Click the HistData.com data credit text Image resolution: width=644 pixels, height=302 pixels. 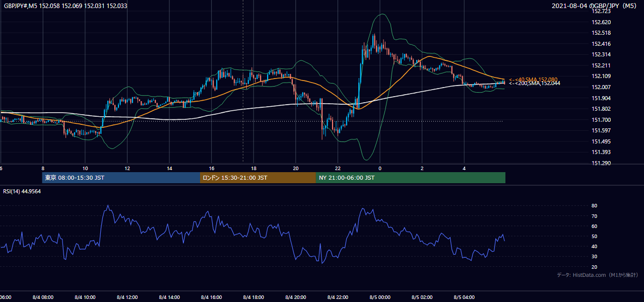click(597, 275)
